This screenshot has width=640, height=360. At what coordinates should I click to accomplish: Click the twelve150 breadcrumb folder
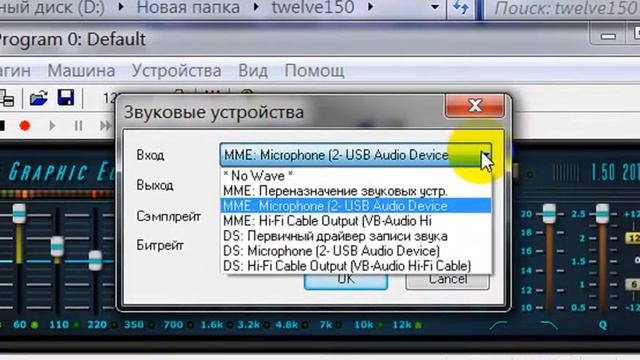(313, 7)
